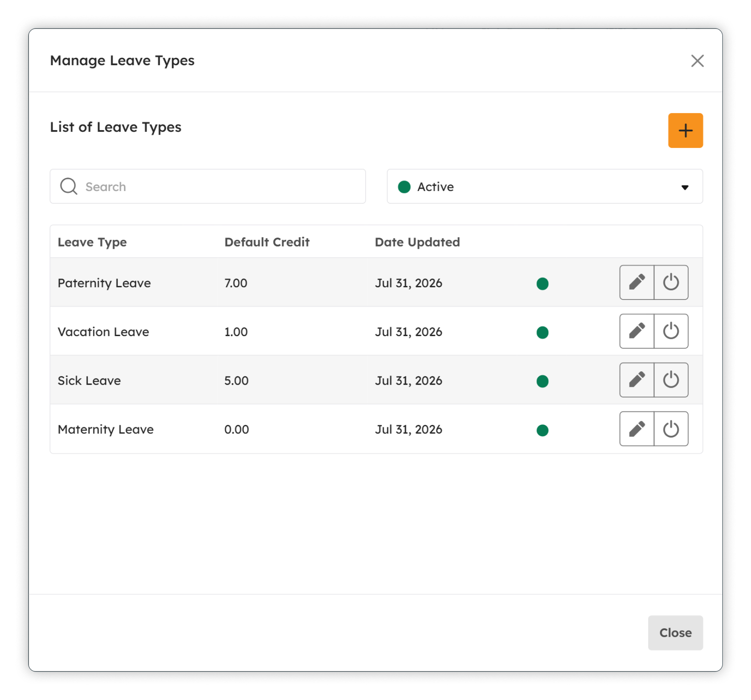
Task: Edit the Sick Leave entry
Action: (x=636, y=380)
